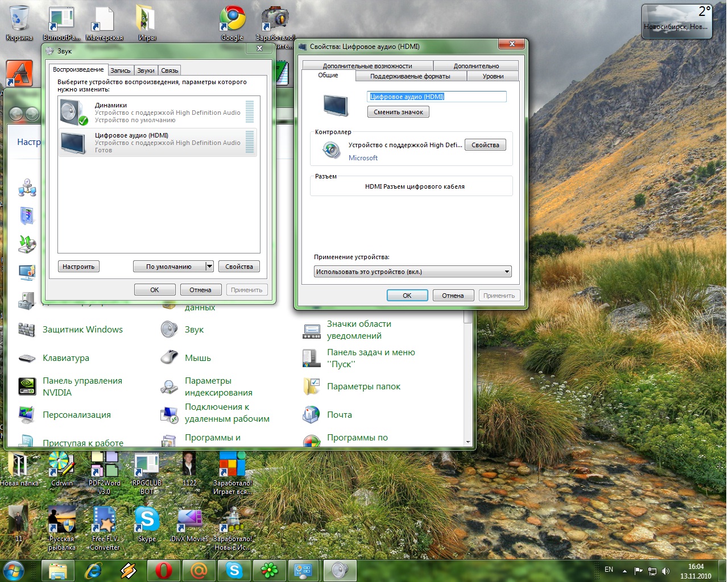Open the Мышь control panel icon
The height and width of the screenshot is (582, 728).
169,358
